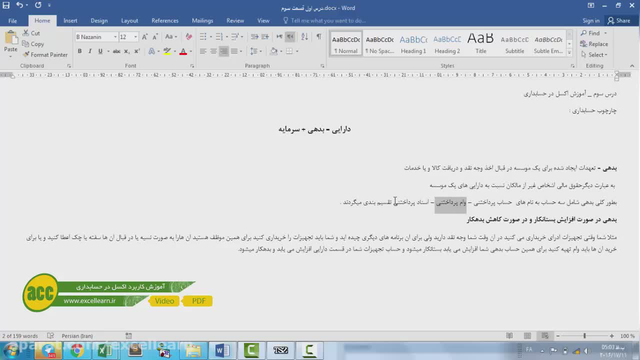Viewport: 640px width, 360px height.
Task: Expand the Styles gallery
Action: coord(569,53)
